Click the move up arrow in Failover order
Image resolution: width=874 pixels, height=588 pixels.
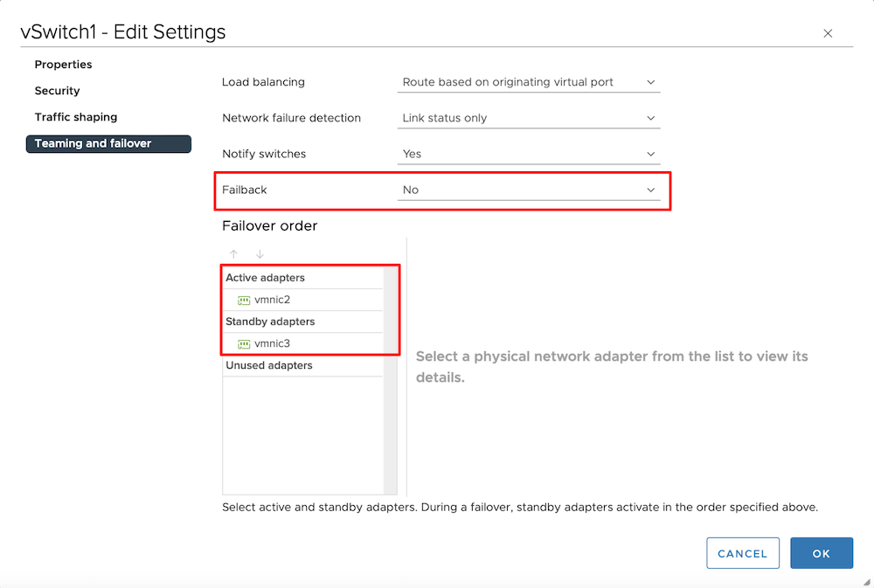pos(233,254)
